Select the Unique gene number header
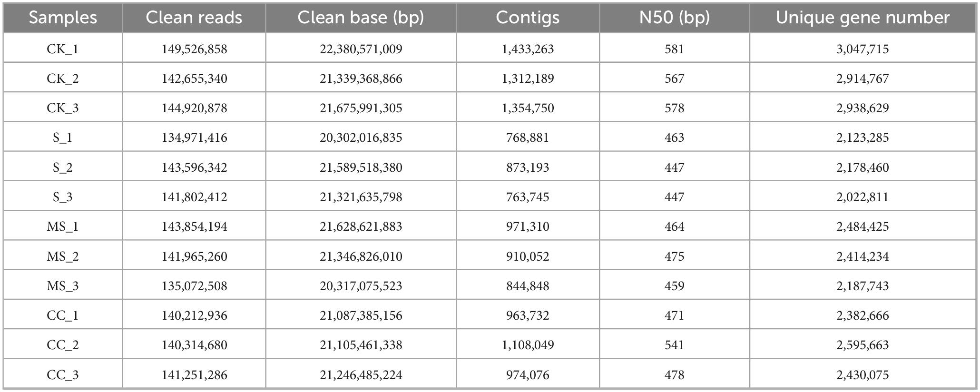This screenshot has height=392, width=980. (862, 18)
